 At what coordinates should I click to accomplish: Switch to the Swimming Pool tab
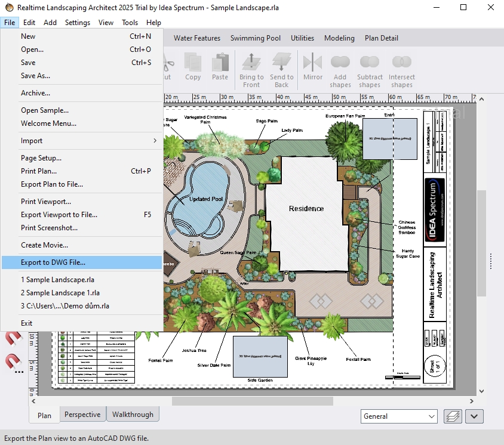(x=256, y=38)
